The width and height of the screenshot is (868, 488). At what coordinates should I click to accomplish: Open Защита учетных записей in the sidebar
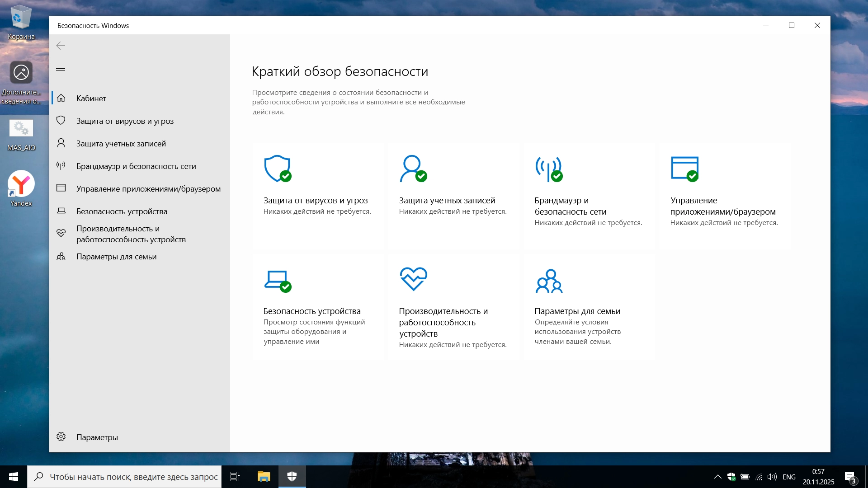121,143
